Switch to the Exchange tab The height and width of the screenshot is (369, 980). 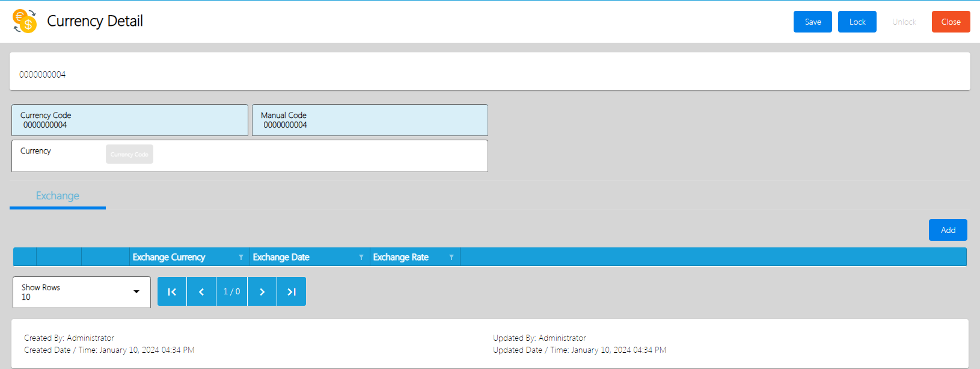pos(58,196)
